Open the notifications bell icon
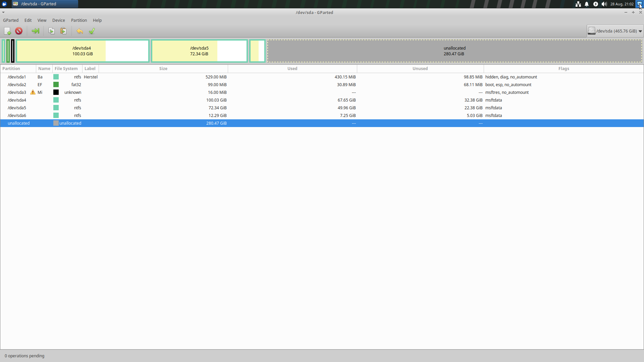 pos(587,4)
